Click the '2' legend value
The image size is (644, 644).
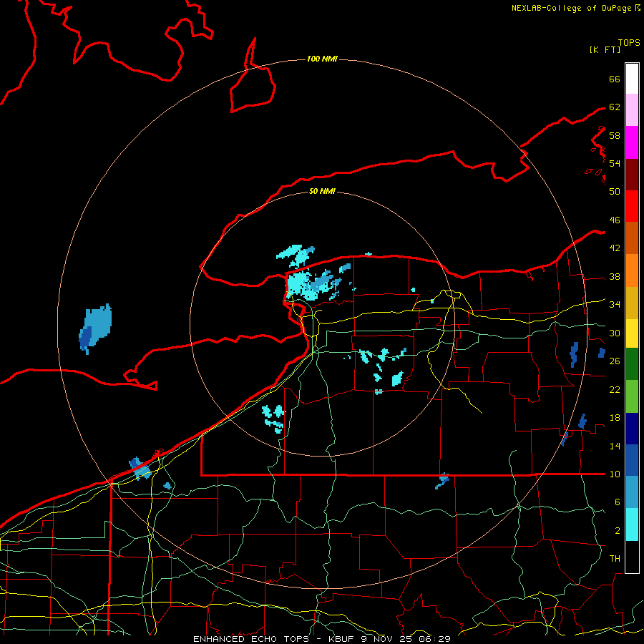[618, 531]
